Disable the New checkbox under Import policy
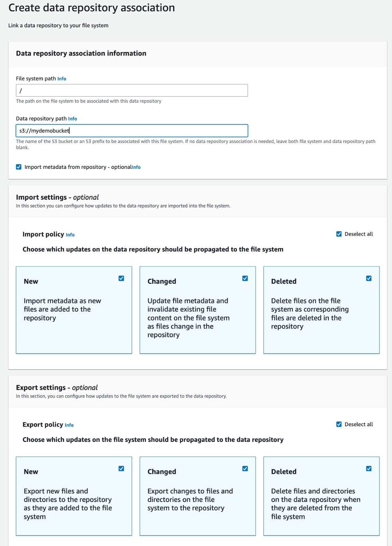Image resolution: width=392 pixels, height=546 pixels. click(x=121, y=278)
